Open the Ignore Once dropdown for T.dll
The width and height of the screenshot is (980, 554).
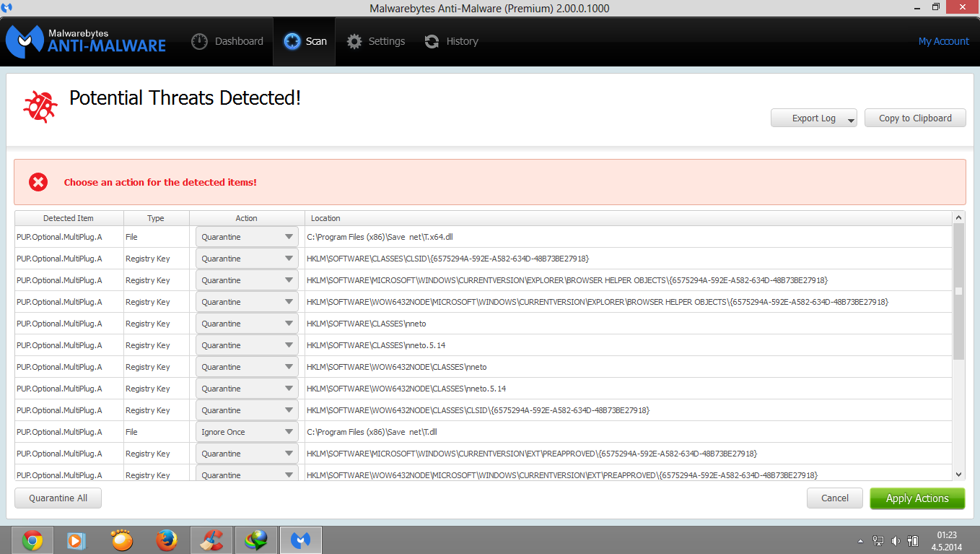click(247, 432)
